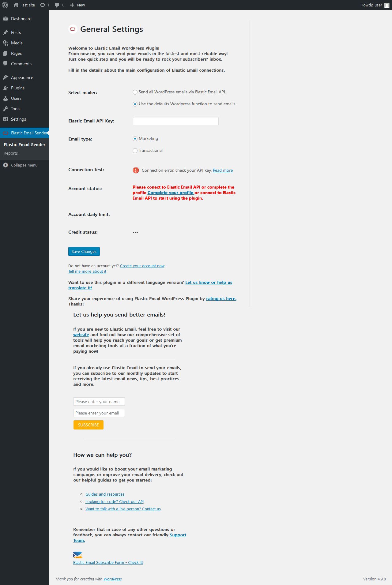Image resolution: width=392 pixels, height=585 pixels.
Task: Click the Comments bubble icon in sidebar
Action: pos(6,64)
